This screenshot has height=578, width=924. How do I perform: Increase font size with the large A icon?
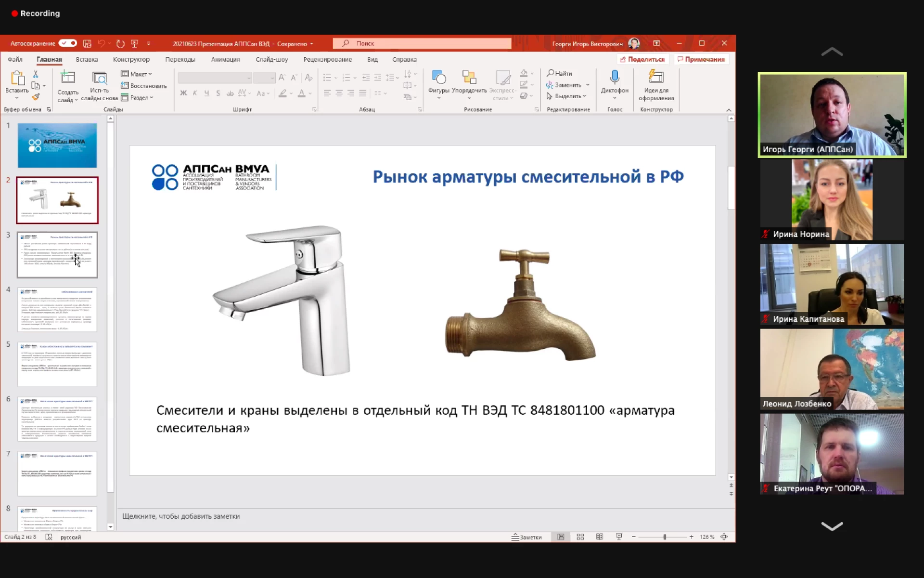click(282, 78)
